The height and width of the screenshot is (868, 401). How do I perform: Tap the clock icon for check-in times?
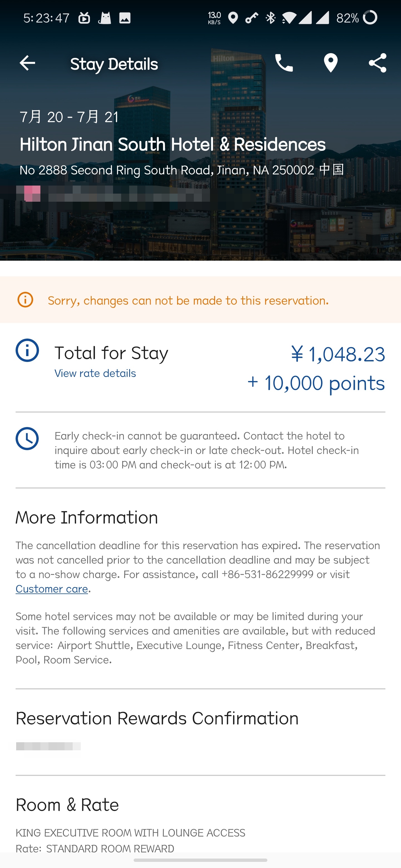[x=27, y=439]
